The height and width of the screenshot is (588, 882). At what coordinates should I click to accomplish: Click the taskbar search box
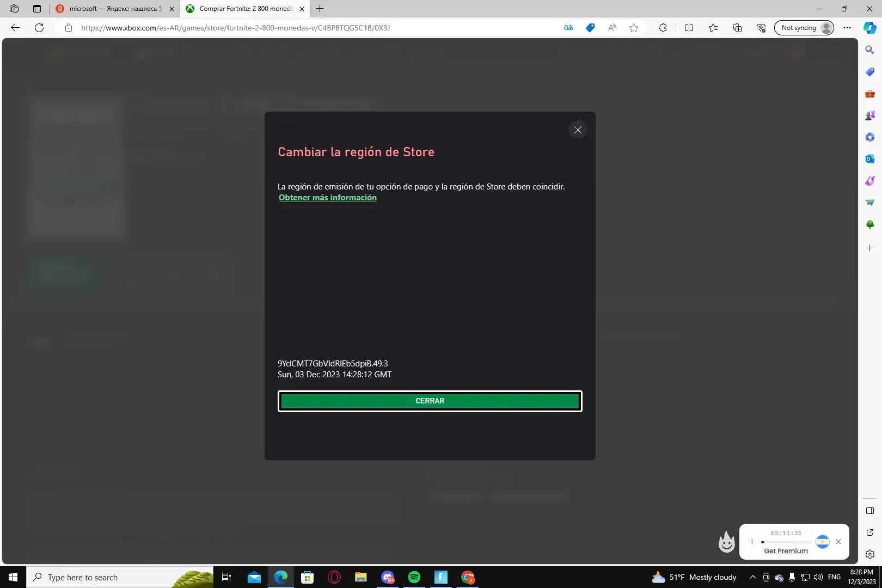(x=120, y=577)
